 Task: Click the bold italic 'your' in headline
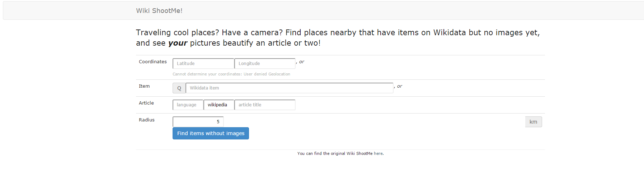click(x=178, y=43)
